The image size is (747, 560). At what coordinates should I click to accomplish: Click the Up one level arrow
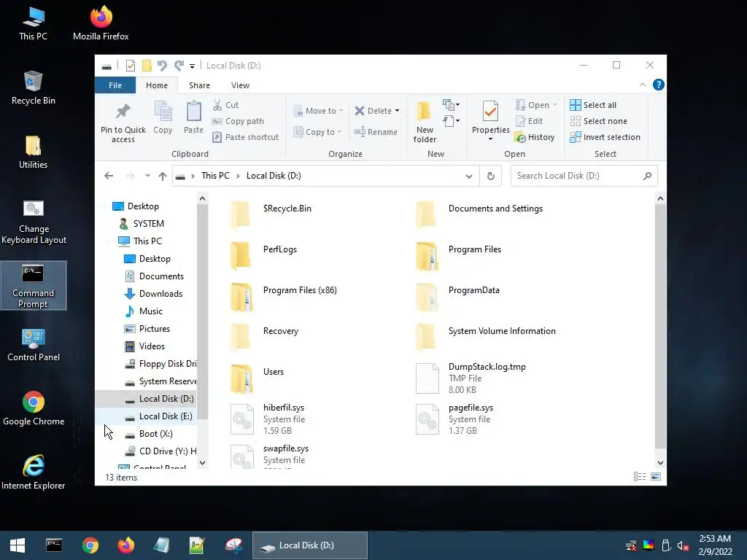(x=163, y=176)
